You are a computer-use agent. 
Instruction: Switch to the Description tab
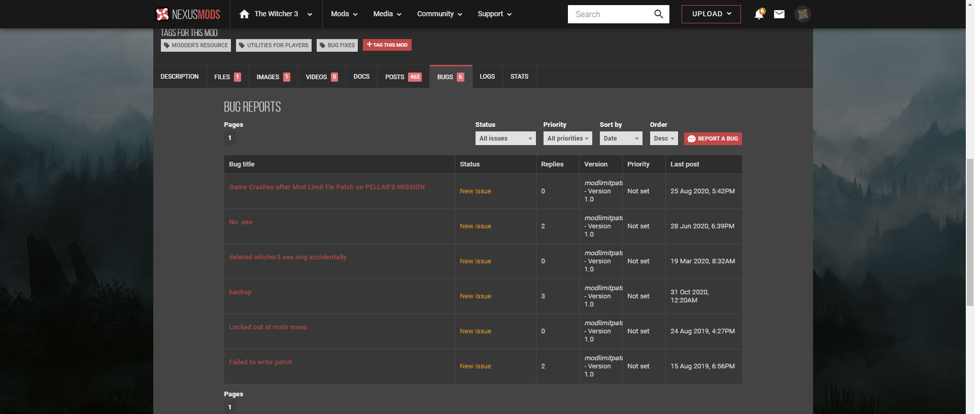(180, 77)
